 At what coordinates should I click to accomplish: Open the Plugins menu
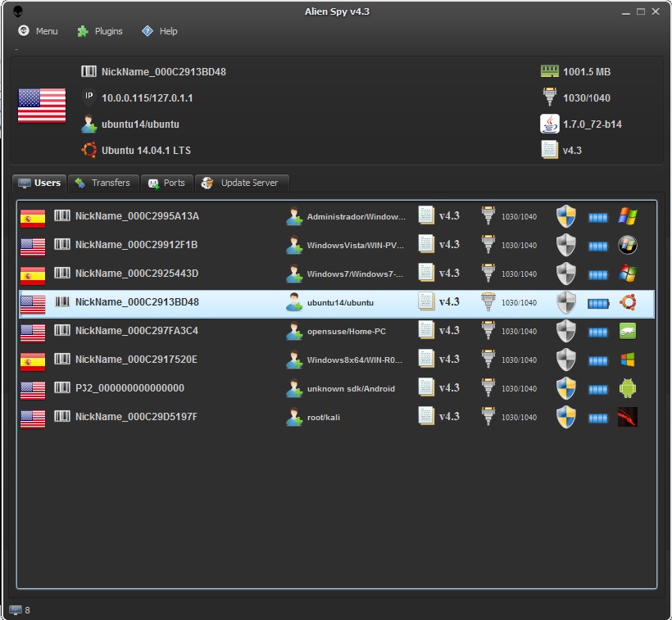(x=100, y=31)
